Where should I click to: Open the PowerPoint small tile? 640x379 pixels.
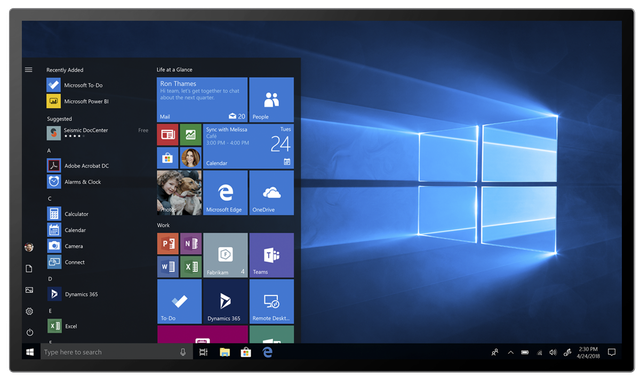[x=168, y=244]
